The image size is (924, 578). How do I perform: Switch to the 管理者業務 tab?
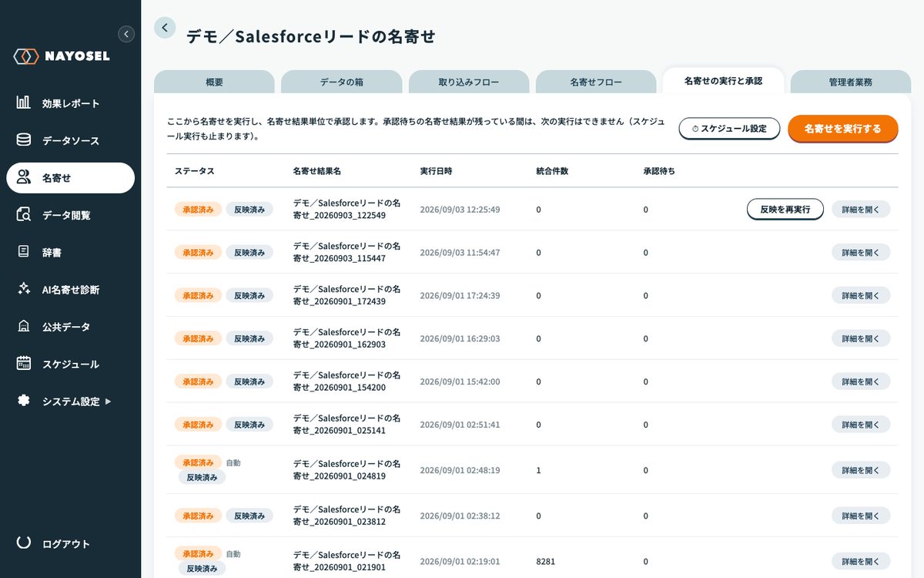(x=851, y=82)
